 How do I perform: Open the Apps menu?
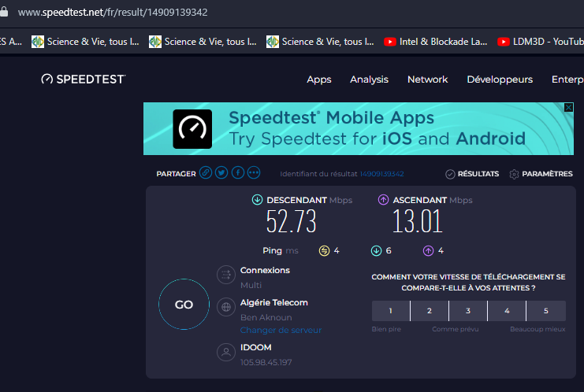pyautogui.click(x=319, y=80)
